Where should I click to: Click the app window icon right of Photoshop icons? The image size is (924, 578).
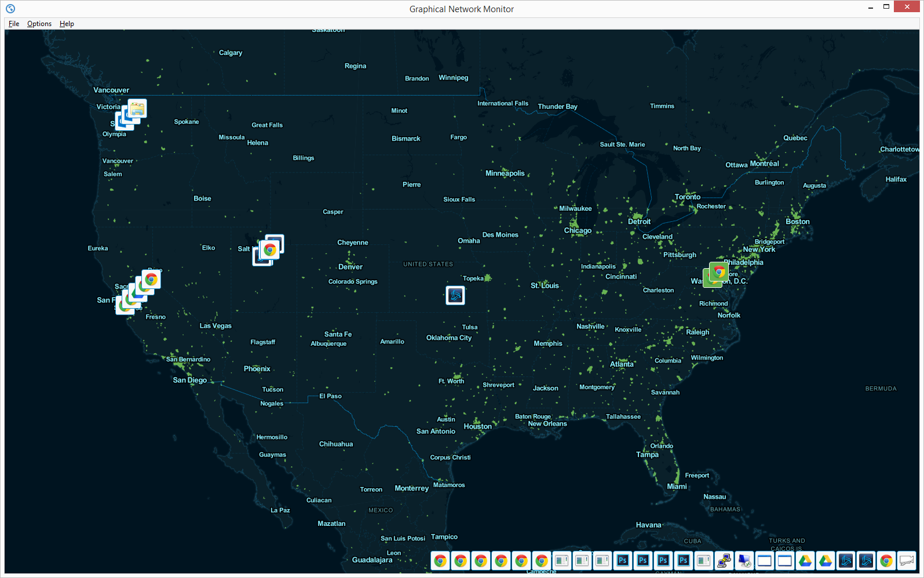[x=704, y=561]
